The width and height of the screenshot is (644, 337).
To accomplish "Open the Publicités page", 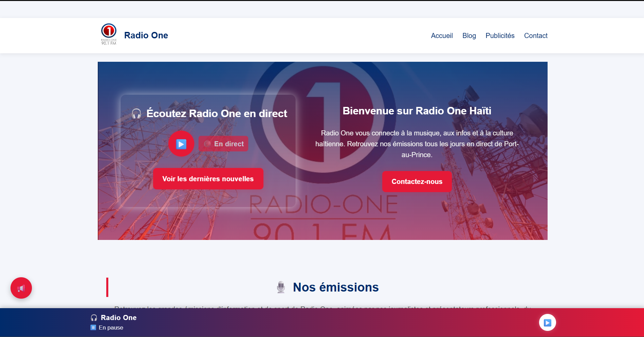I will coord(500,35).
